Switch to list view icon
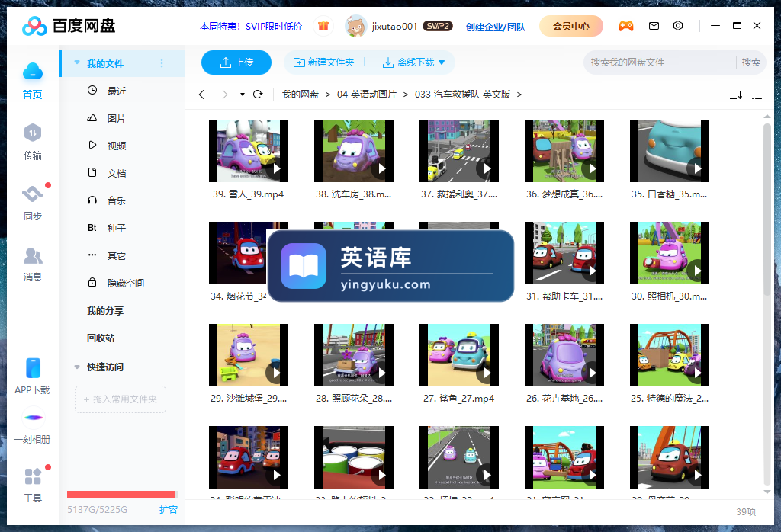This screenshot has height=532, width=781. pyautogui.click(x=757, y=95)
